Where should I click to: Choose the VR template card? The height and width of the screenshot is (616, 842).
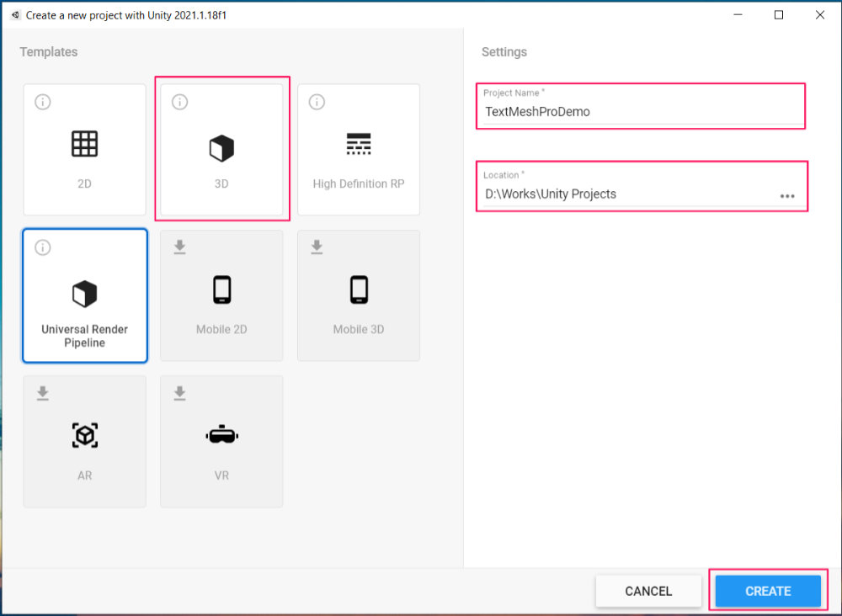[x=221, y=442]
